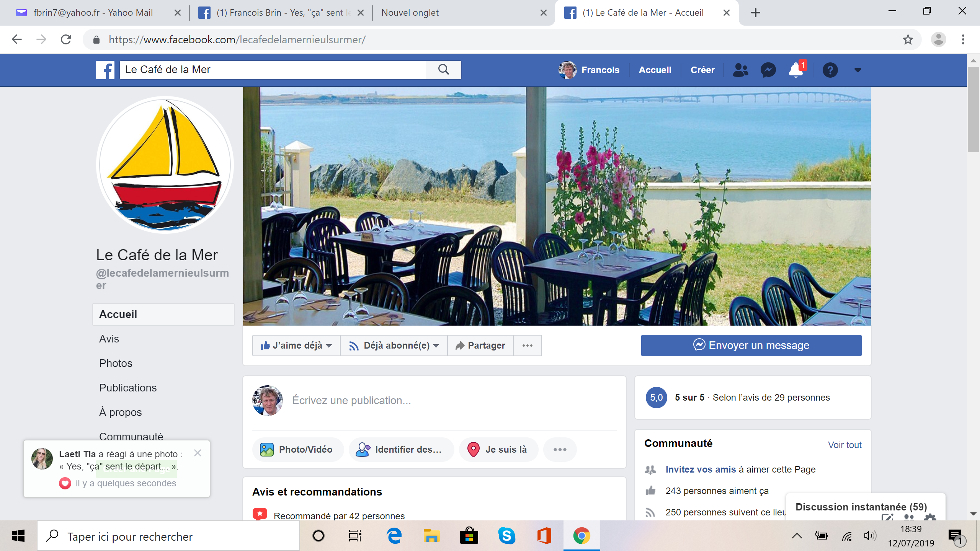Click the Facebook search input field
The image size is (980, 551).
pyautogui.click(x=273, y=70)
